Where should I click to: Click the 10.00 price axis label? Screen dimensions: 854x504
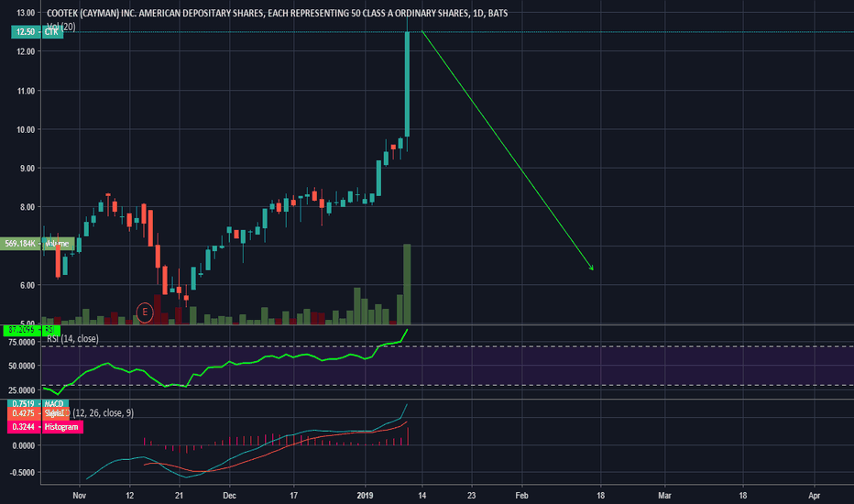coord(26,130)
